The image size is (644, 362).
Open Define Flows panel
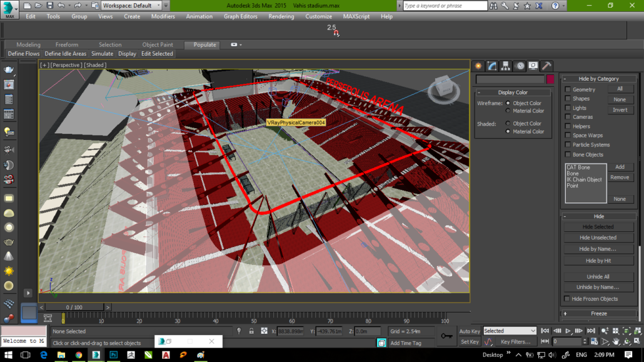24,54
